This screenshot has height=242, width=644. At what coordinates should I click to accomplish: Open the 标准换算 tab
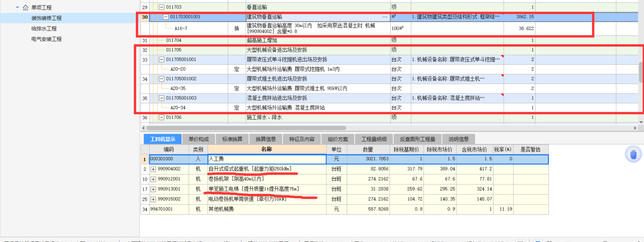[232, 139]
